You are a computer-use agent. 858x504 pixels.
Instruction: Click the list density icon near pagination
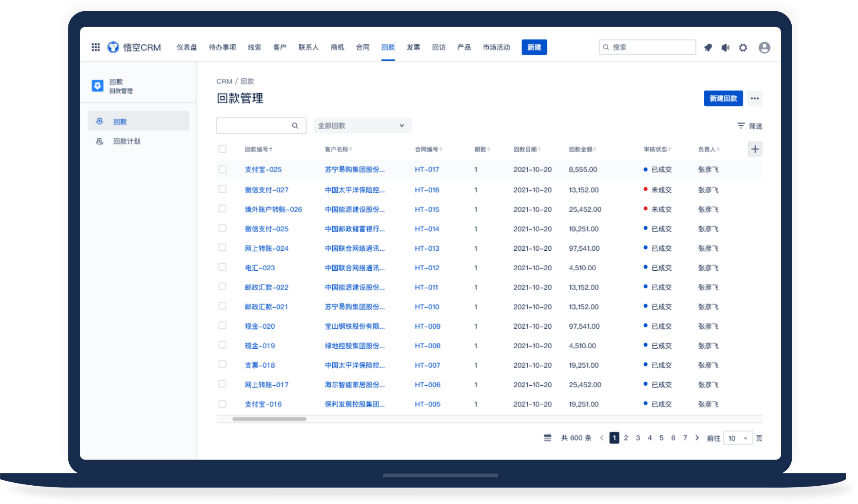tap(547, 438)
